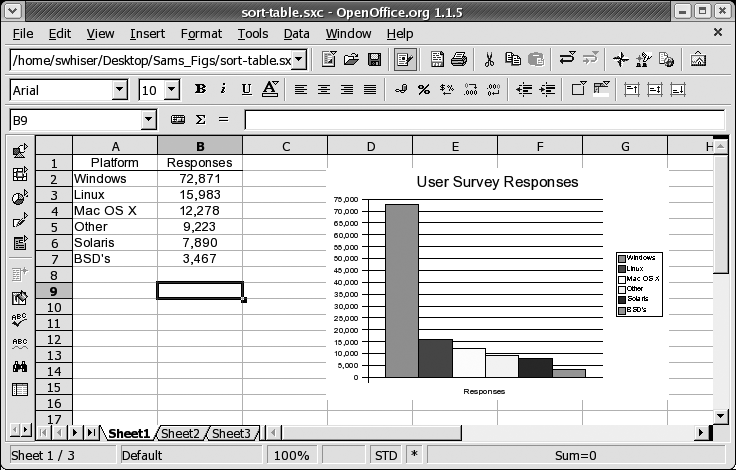The image size is (736, 470).
Task: Select column D header
Action: pos(370,146)
